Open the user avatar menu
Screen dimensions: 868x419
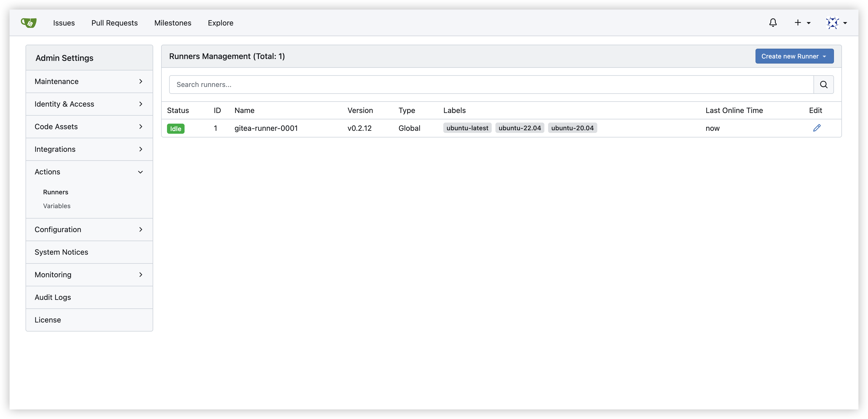click(x=836, y=23)
